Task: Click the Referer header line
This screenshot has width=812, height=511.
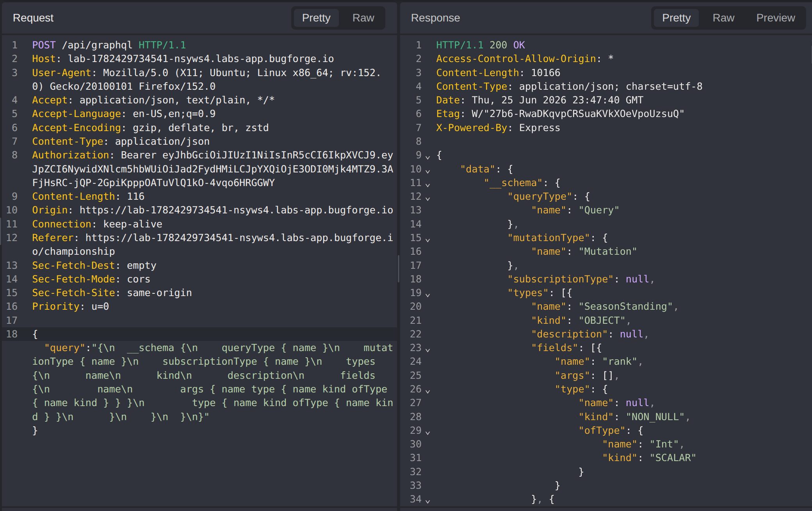Action: pos(212,245)
